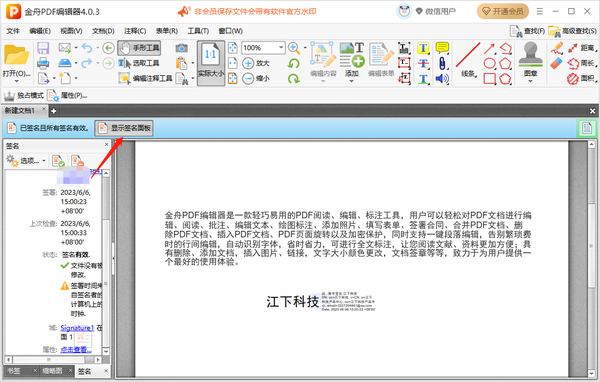Select the underline text tool
The width and height of the screenshot is (600, 382).
coord(423,79)
